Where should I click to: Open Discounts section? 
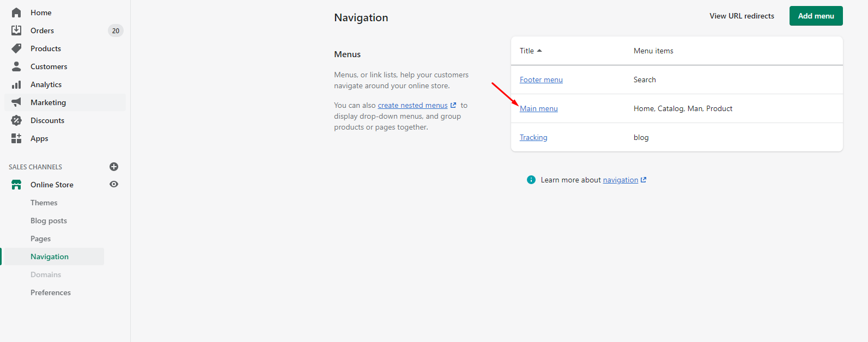coord(47,120)
